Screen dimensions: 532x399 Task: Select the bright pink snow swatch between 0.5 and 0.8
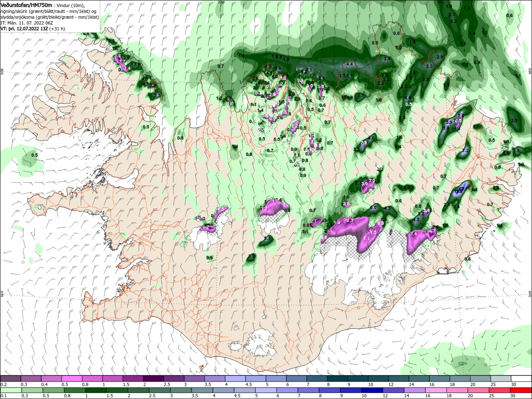(x=71, y=379)
